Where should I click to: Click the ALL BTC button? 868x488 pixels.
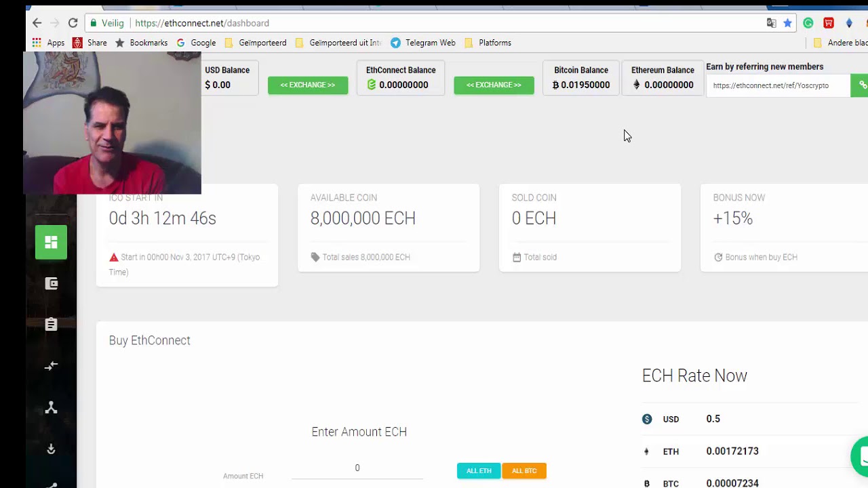524,470
